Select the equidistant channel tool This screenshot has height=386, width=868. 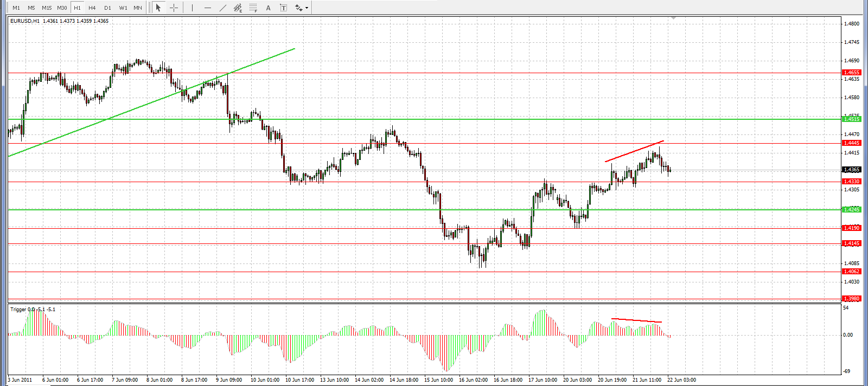point(238,8)
